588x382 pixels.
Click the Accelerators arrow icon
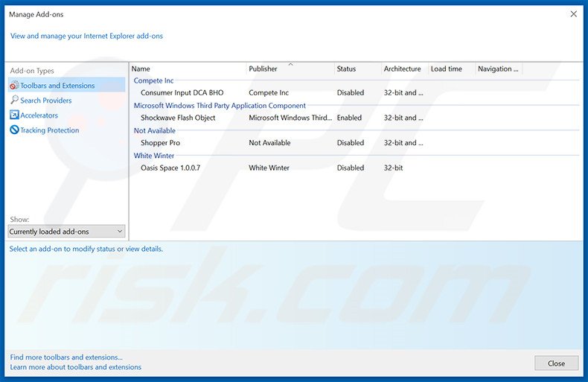pyautogui.click(x=14, y=115)
